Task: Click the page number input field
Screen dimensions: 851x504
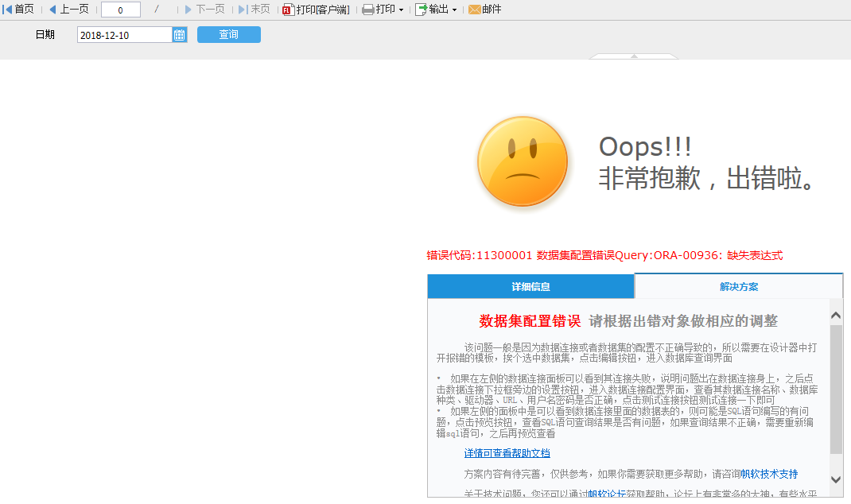Action: click(x=121, y=10)
